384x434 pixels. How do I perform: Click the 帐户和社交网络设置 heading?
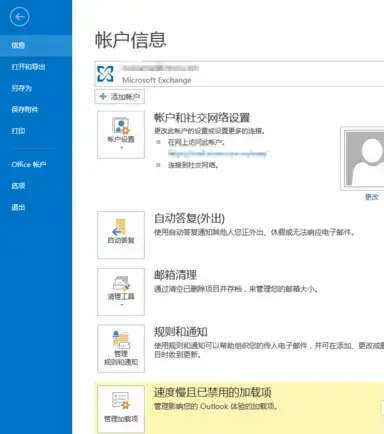pyautogui.click(x=202, y=118)
